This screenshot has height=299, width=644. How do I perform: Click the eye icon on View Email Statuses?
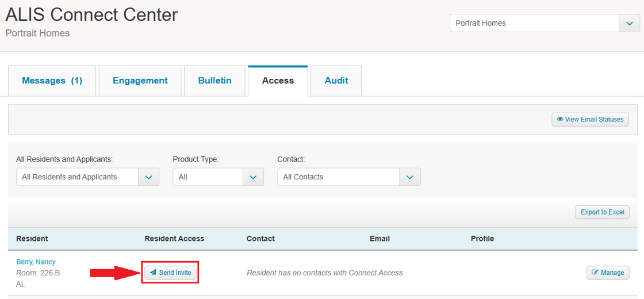pyautogui.click(x=560, y=120)
